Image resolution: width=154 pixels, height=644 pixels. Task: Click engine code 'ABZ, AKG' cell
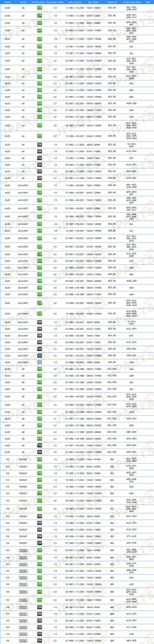coord(131,432)
